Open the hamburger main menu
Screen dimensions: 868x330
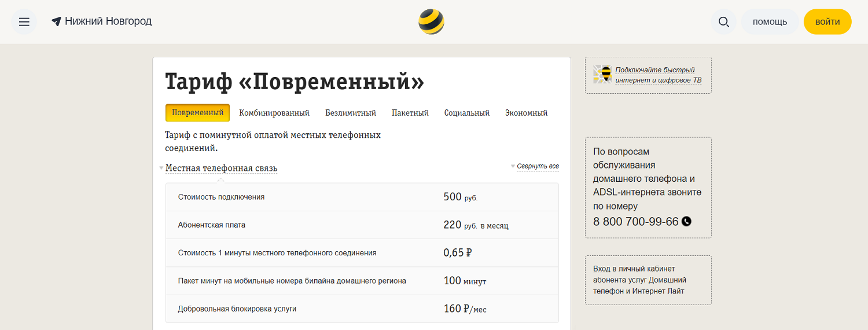tap(24, 22)
